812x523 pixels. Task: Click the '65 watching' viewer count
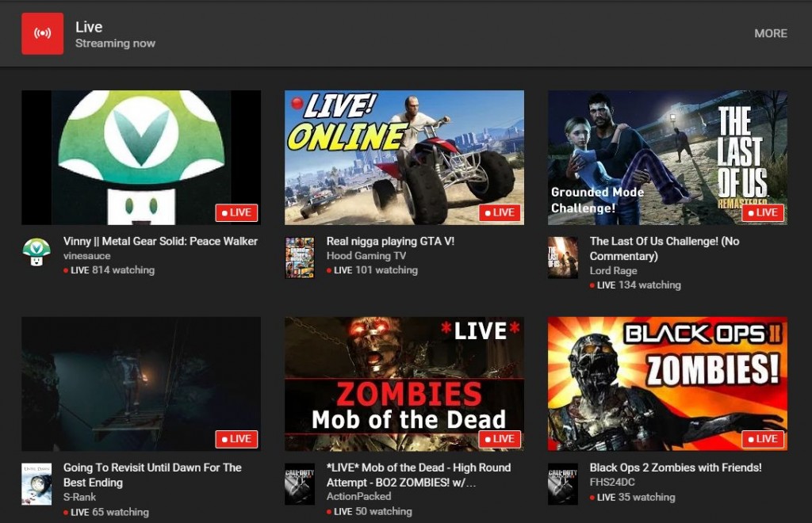(x=121, y=512)
